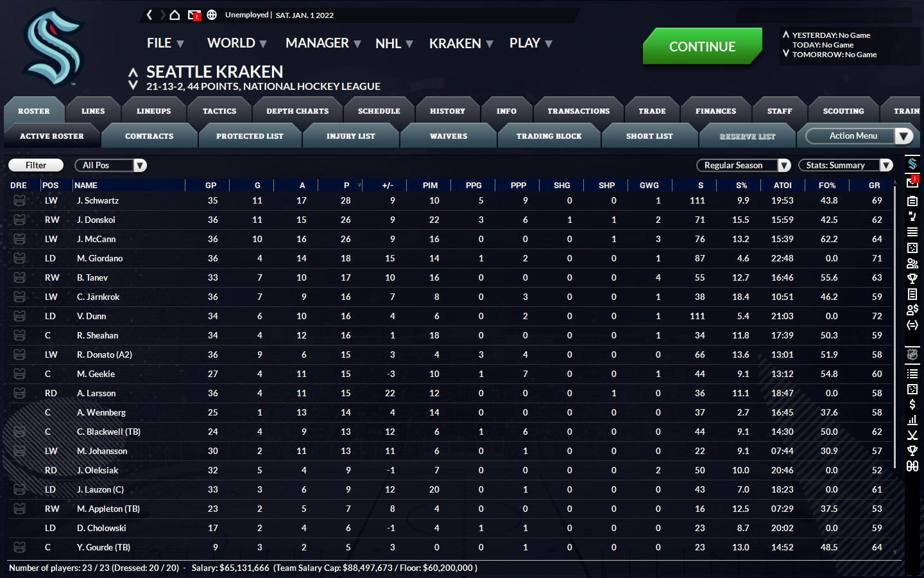
Task: Toggle dressed jersey icon for J. Schwartz
Action: [19, 200]
